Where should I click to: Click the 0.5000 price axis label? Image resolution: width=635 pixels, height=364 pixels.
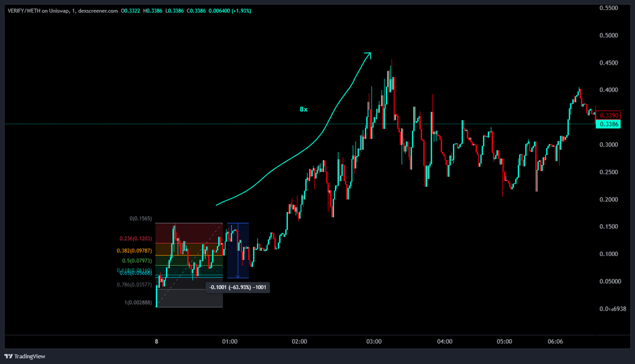coord(608,35)
